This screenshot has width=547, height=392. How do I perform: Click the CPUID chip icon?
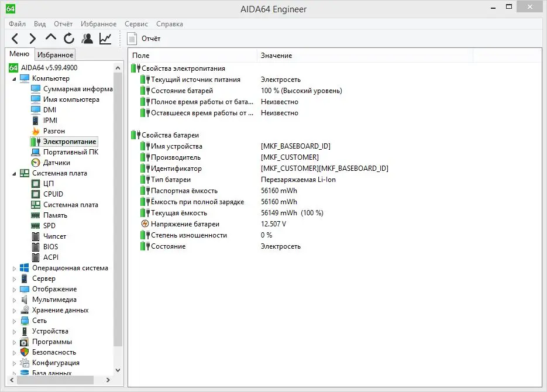[36, 194]
